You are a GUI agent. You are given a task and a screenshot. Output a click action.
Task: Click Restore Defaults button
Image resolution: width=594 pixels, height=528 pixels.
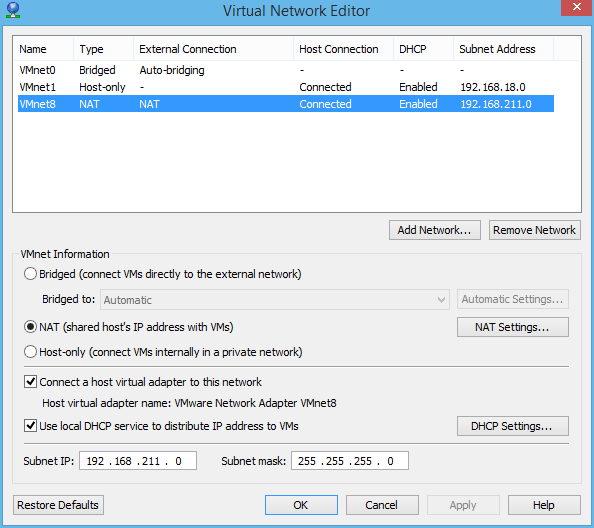point(58,505)
